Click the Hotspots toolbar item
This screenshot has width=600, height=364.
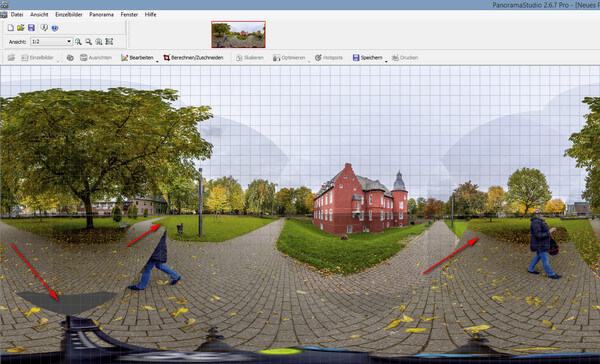click(x=329, y=58)
